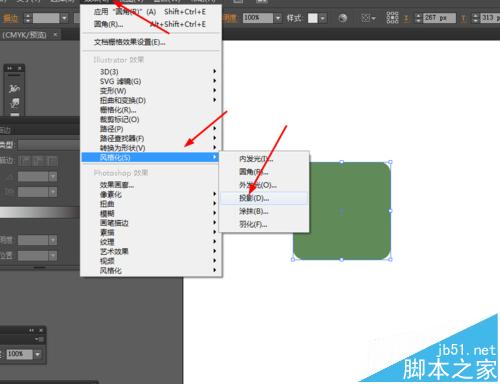Collapse the small floating tool panel
The height and width of the screenshot is (384, 500).
click(10, 68)
